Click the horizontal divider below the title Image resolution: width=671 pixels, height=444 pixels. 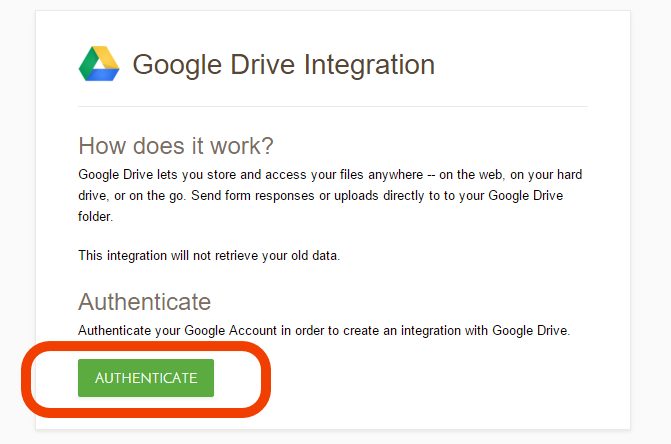click(x=333, y=107)
